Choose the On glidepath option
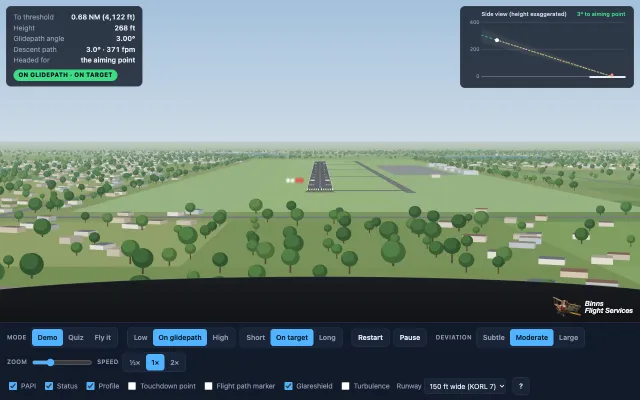Viewport: 640px width, 400px height. [180, 338]
